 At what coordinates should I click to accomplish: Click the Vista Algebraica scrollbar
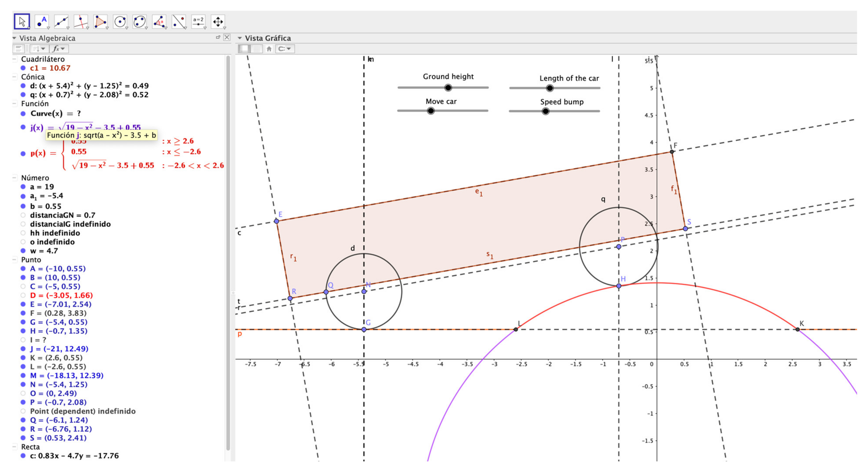tap(228, 253)
